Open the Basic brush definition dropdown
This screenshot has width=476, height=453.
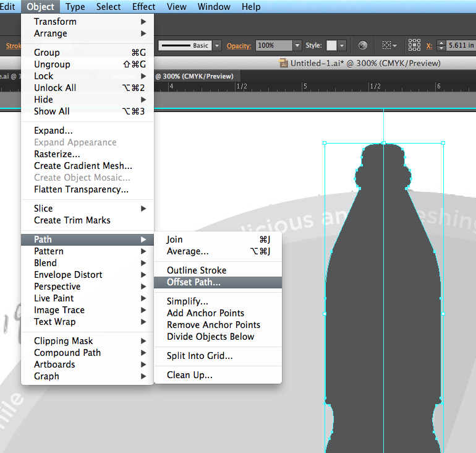[x=217, y=46]
